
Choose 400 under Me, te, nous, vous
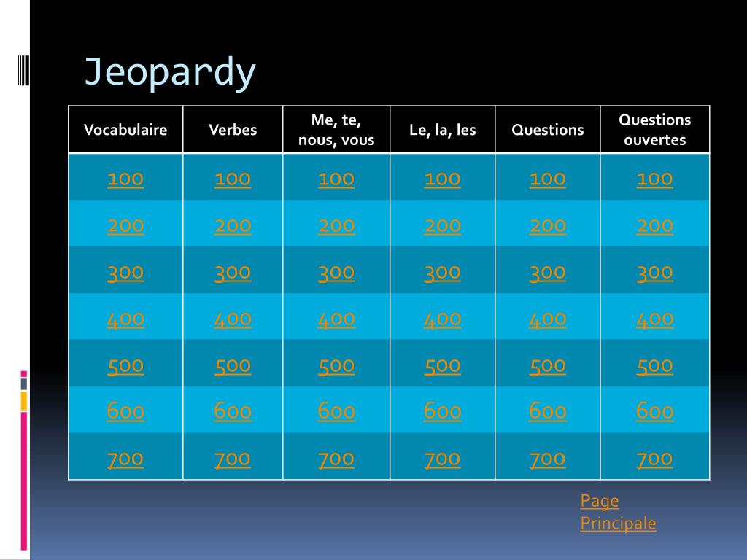point(336,319)
